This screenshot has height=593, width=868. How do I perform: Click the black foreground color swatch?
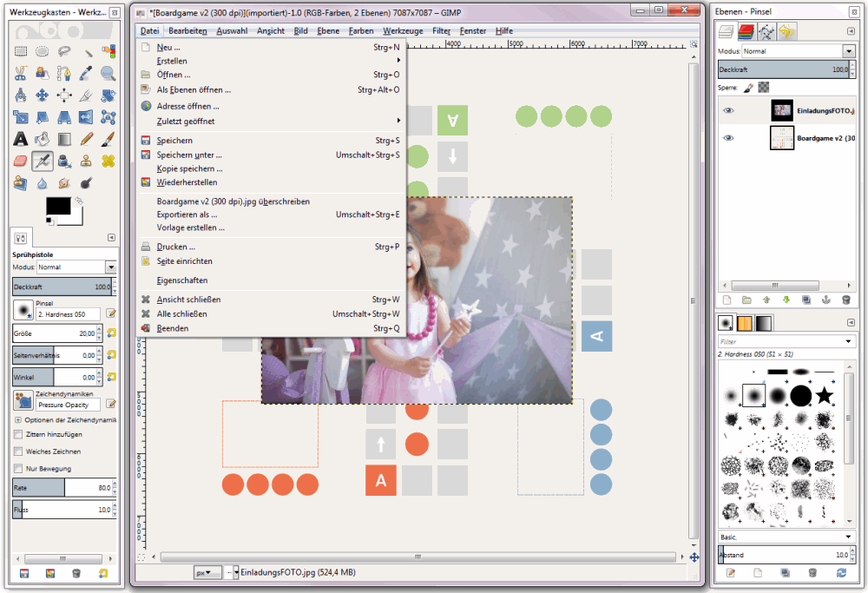click(x=58, y=206)
